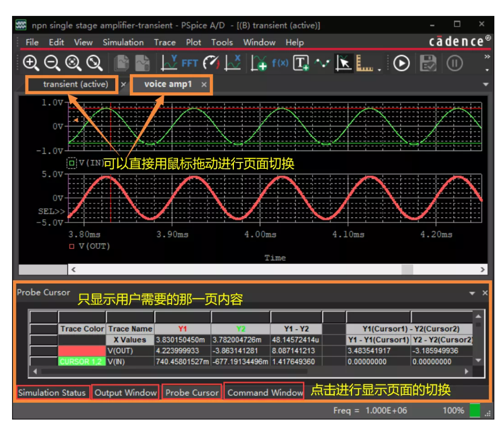Click the Append waveform file icon
The height and width of the screenshot is (434, 504).
coord(122,63)
